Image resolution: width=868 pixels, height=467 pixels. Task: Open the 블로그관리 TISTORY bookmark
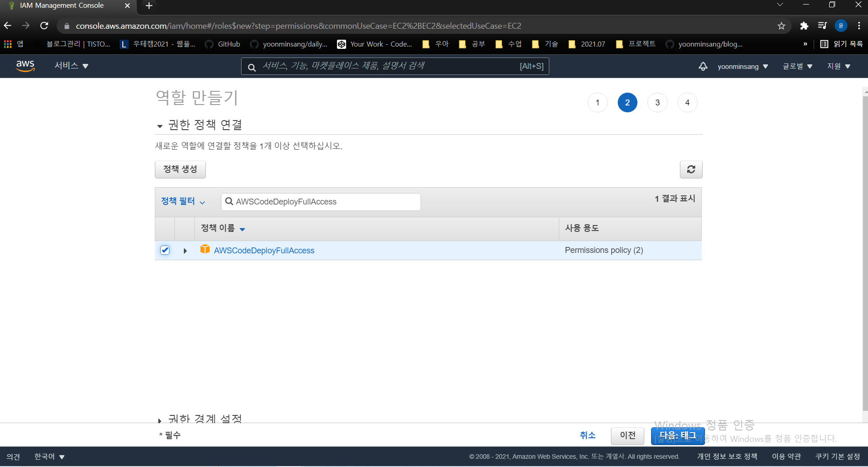[72, 44]
